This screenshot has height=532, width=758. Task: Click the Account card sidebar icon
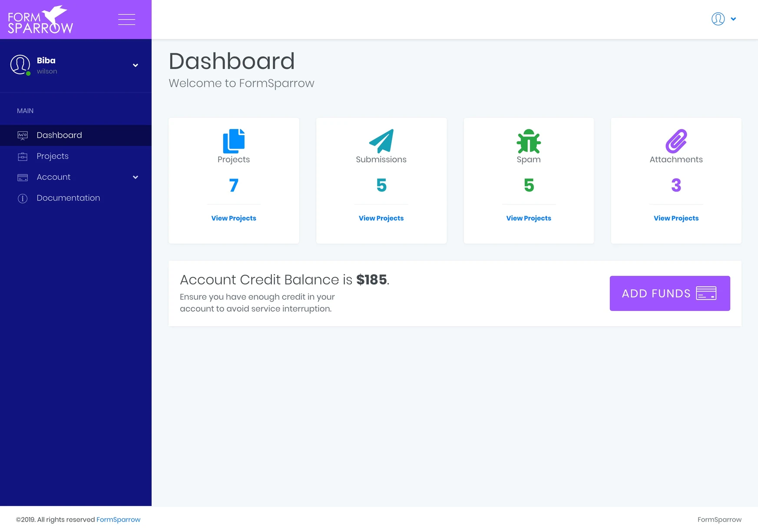coord(23,177)
